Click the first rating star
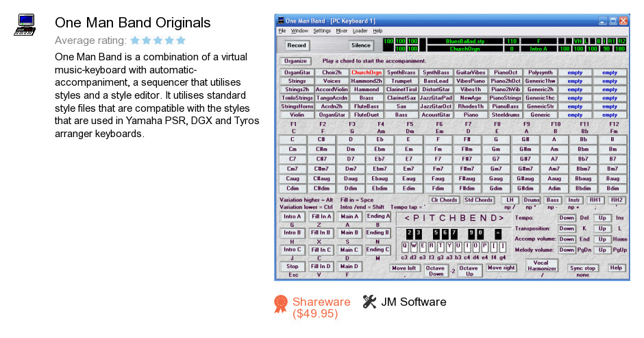 (135, 40)
